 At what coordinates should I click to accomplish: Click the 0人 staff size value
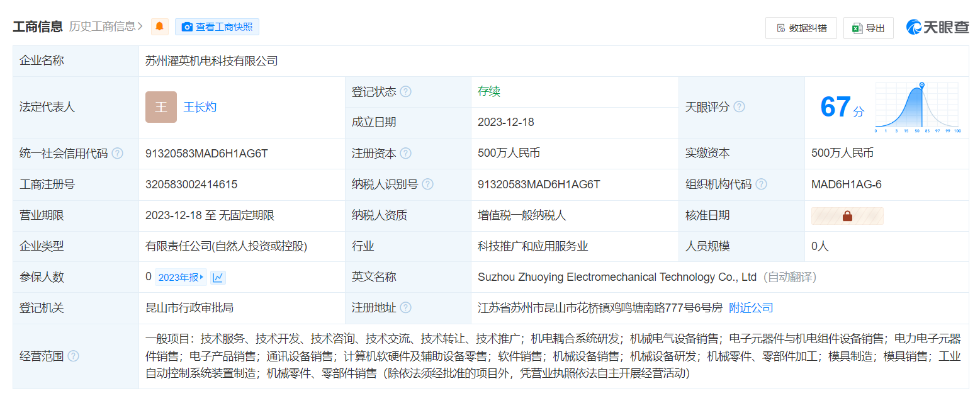[820, 246]
